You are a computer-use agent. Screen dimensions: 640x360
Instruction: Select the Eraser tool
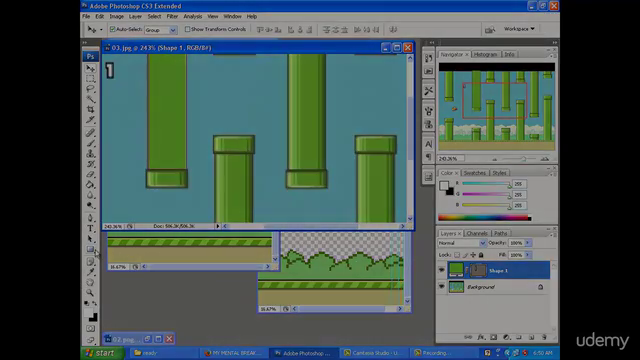91,174
